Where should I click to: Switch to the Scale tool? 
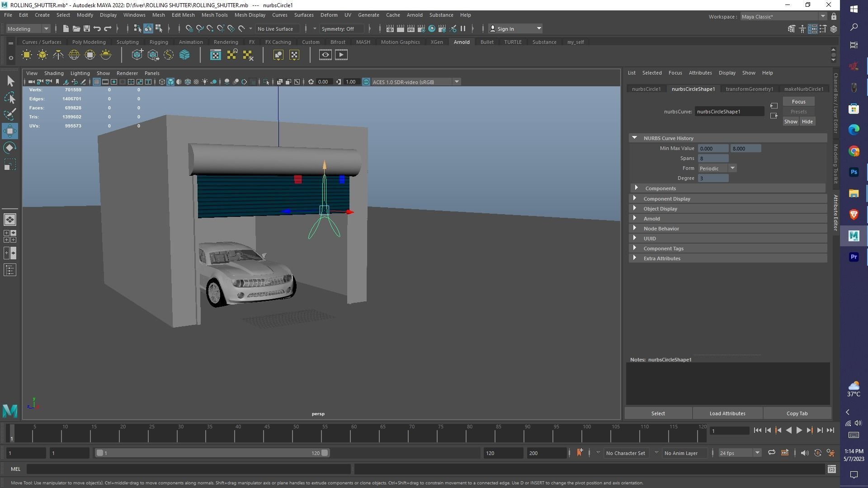tap(10, 164)
